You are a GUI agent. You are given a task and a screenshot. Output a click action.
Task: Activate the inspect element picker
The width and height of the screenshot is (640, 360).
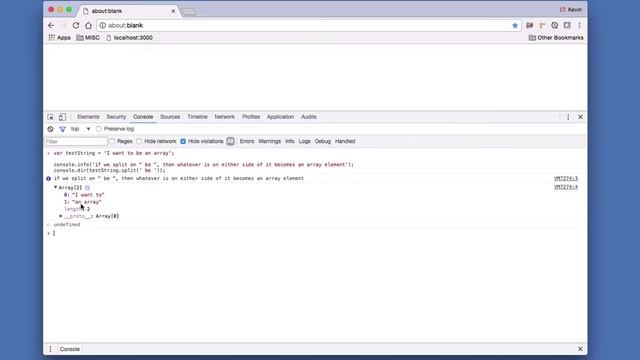coord(51,117)
